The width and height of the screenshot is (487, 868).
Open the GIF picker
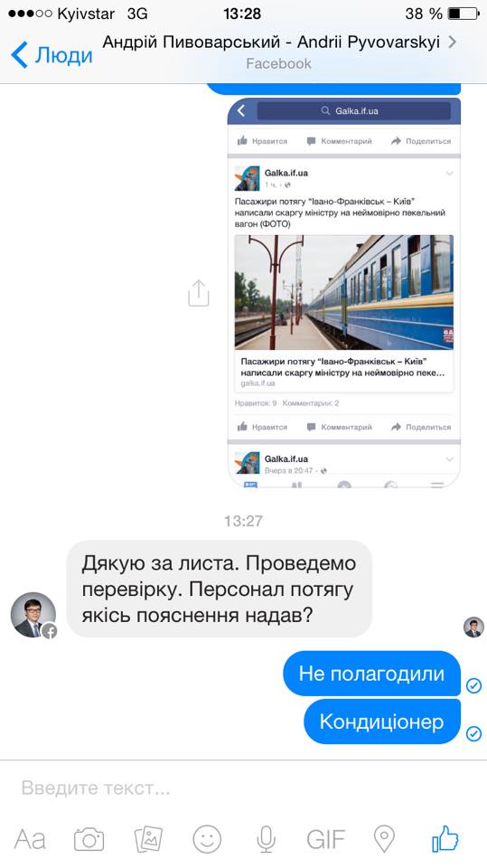326,839
